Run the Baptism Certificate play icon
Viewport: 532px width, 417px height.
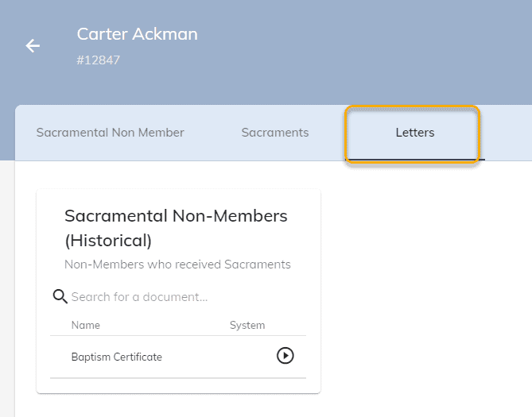tap(285, 356)
